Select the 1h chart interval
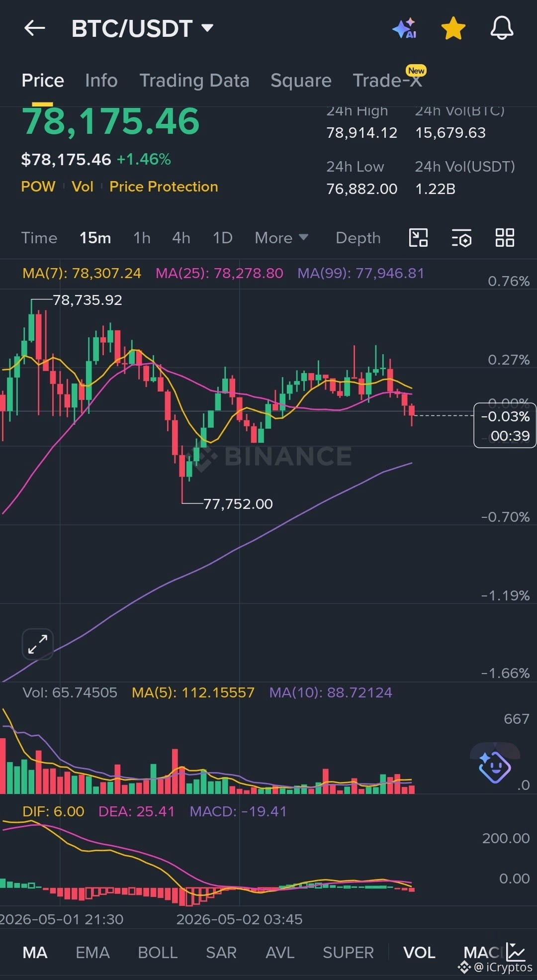The height and width of the screenshot is (980, 537). point(142,238)
